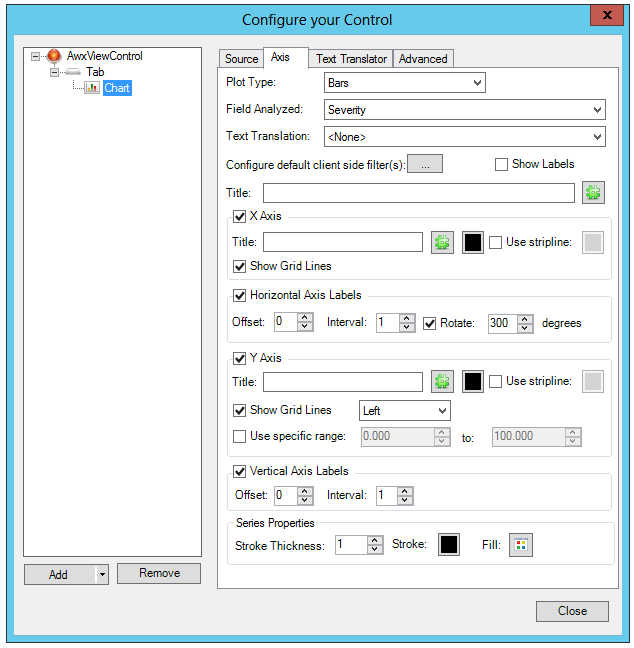Open the Field Analyzed dropdown
Viewport: 634px width, 648px height.
(x=464, y=110)
